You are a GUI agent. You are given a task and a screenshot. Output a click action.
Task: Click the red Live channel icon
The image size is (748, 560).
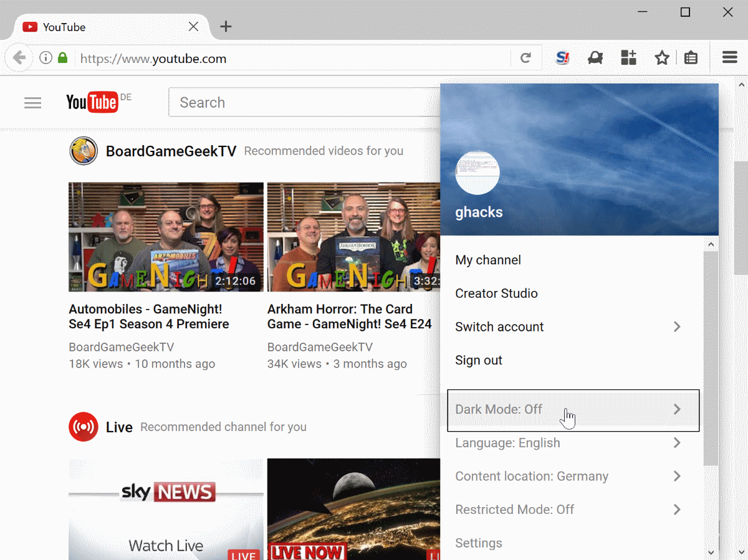click(84, 427)
